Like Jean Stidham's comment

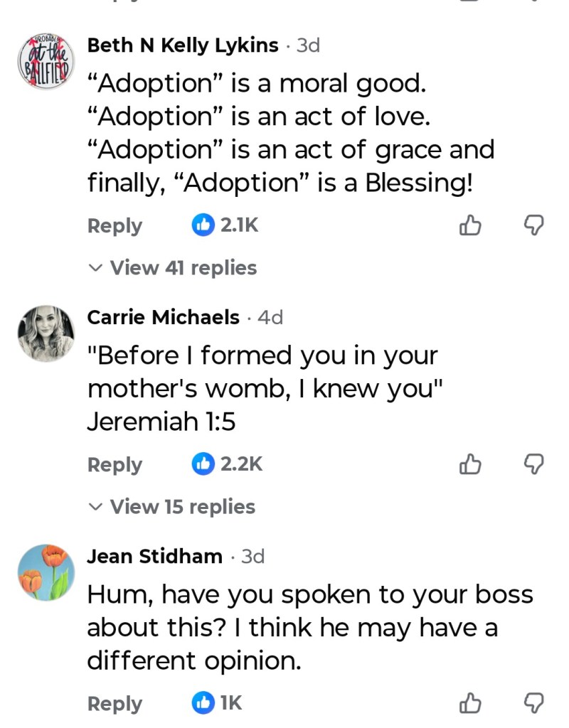(471, 704)
